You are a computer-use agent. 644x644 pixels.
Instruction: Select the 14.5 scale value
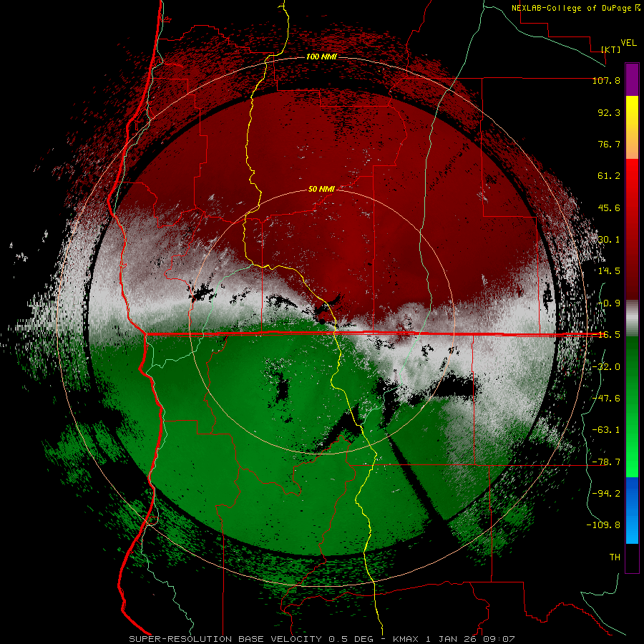(x=609, y=271)
